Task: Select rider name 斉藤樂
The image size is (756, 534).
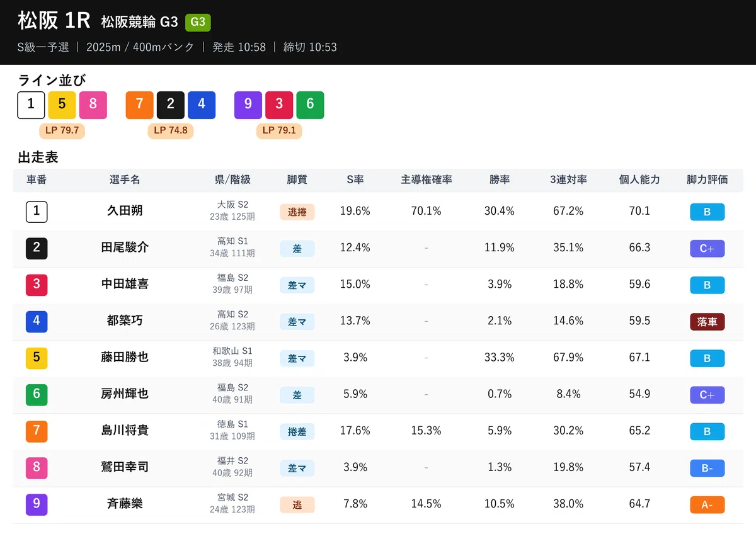Action: pyautogui.click(x=125, y=503)
